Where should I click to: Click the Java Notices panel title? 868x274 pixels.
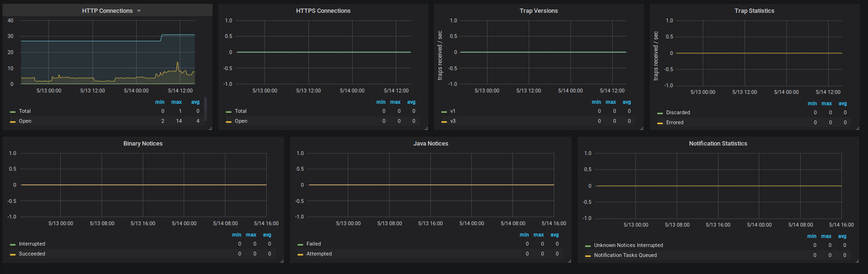click(430, 144)
